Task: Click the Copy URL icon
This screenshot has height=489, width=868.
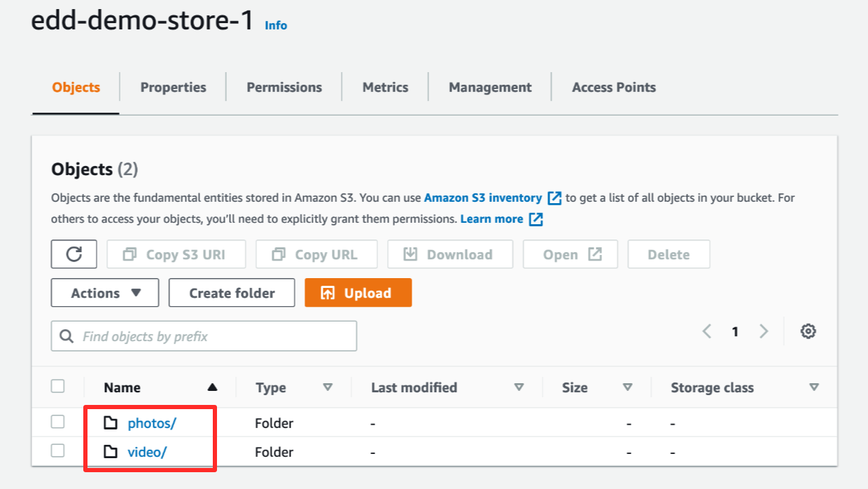Action: (278, 254)
